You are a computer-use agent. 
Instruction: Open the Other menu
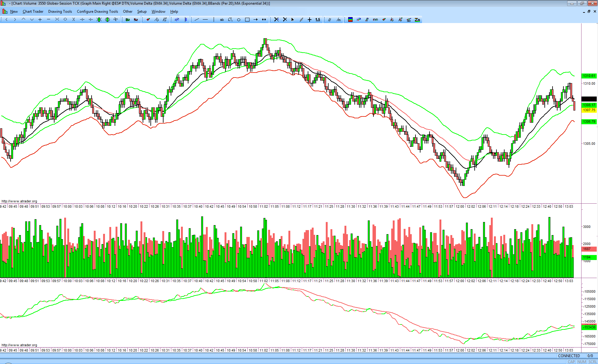point(128,12)
